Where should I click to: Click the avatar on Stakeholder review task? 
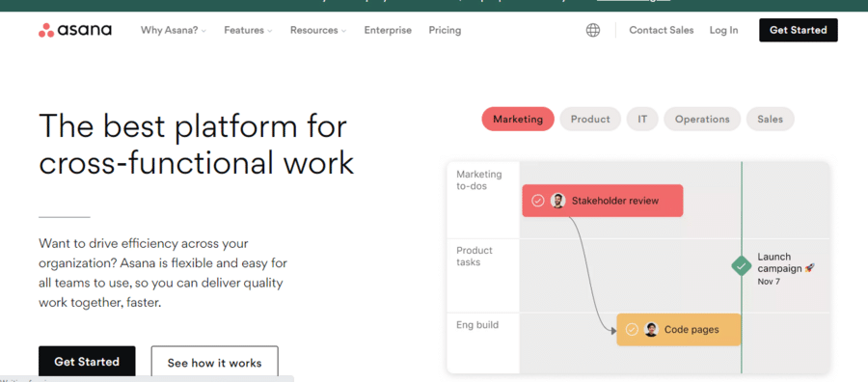point(557,201)
